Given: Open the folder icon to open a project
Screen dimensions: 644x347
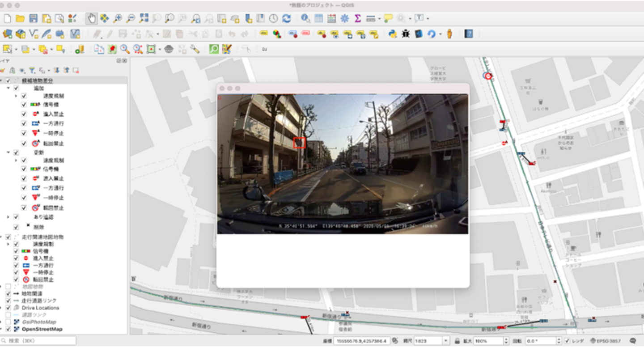Looking at the screenshot, I should [20, 18].
